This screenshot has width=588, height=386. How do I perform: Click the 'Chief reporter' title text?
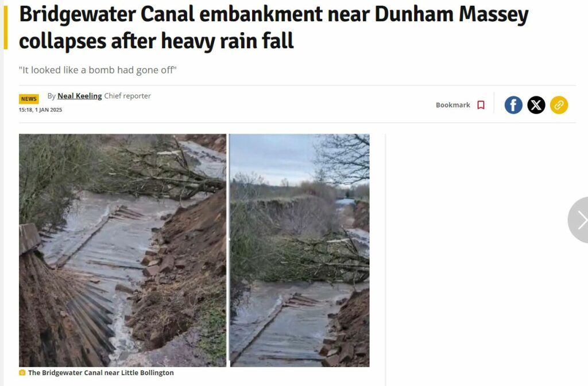(127, 96)
